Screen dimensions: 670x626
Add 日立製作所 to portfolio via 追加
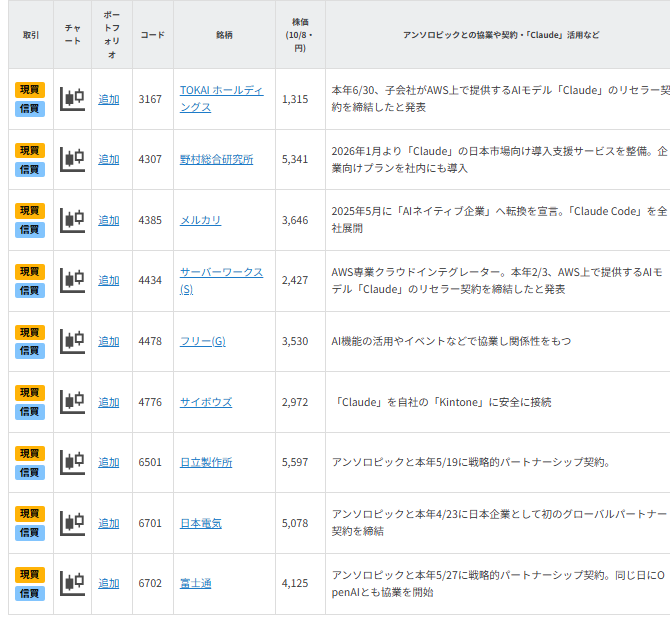[109, 462]
